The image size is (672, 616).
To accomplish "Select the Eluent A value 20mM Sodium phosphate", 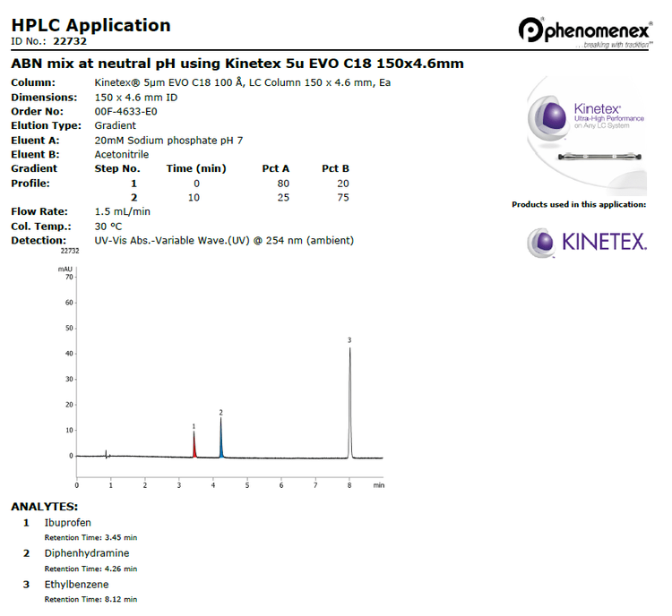I will 168,141.
